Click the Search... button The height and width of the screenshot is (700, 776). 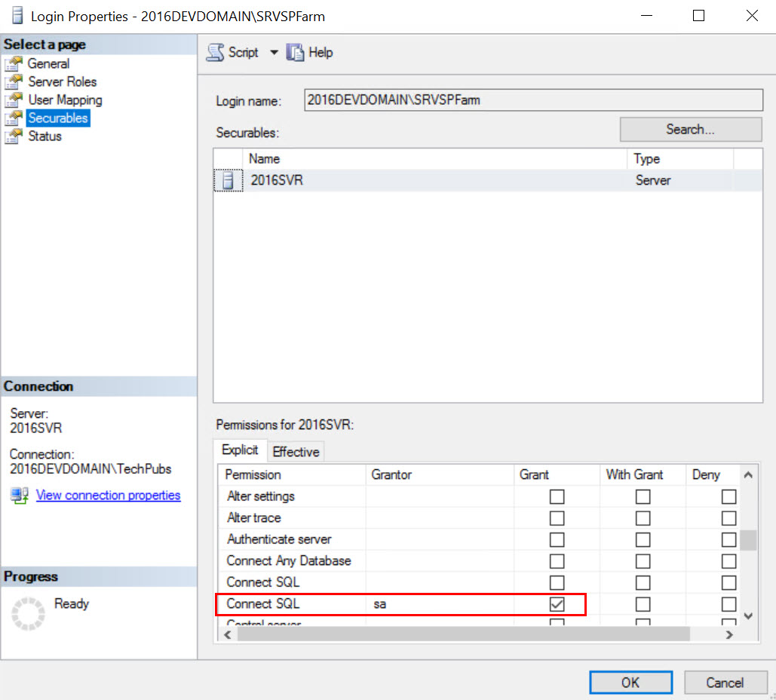coord(690,130)
